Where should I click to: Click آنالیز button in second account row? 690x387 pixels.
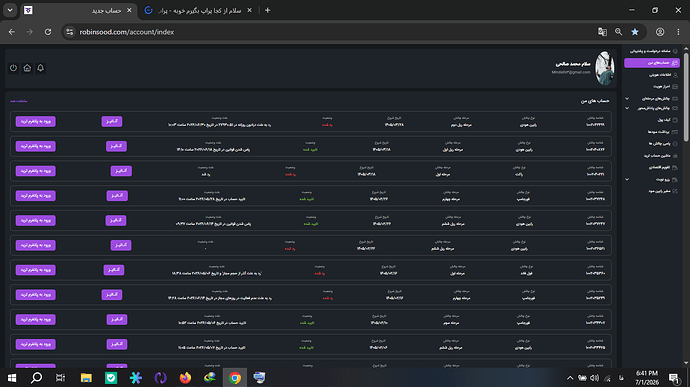coord(117,146)
